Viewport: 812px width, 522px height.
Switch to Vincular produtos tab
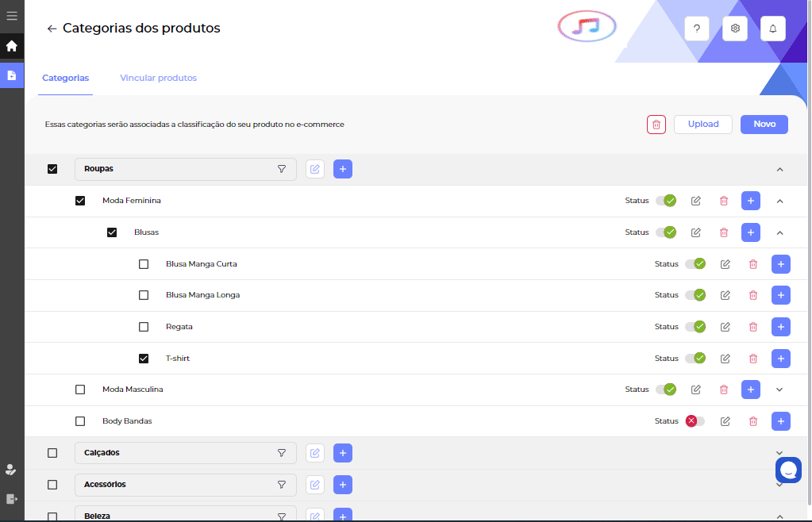coord(158,78)
